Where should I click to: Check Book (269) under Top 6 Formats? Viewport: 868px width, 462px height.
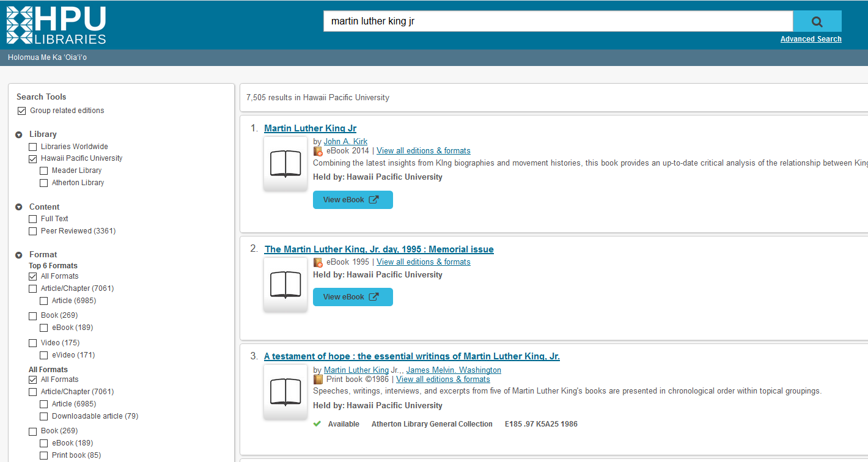pyautogui.click(x=33, y=316)
